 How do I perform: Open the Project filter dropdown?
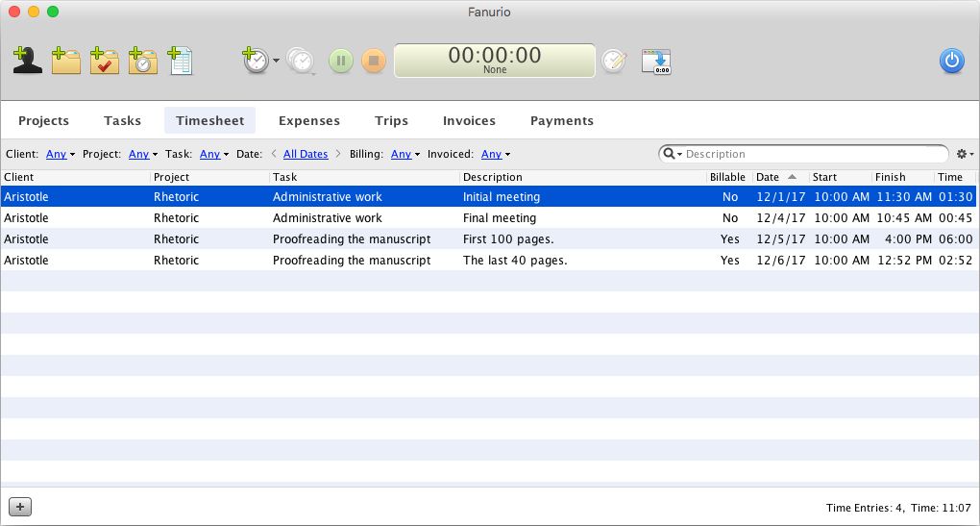(x=142, y=154)
